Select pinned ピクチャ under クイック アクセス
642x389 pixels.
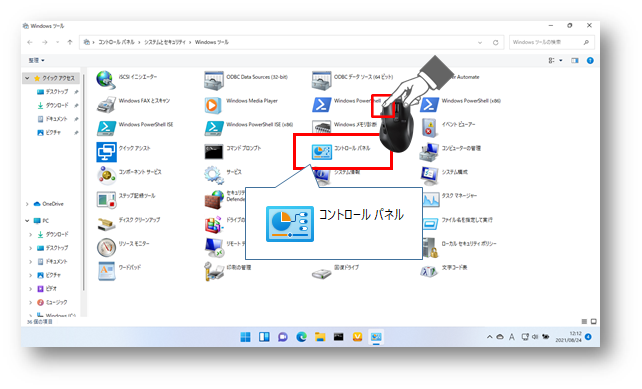click(49, 133)
